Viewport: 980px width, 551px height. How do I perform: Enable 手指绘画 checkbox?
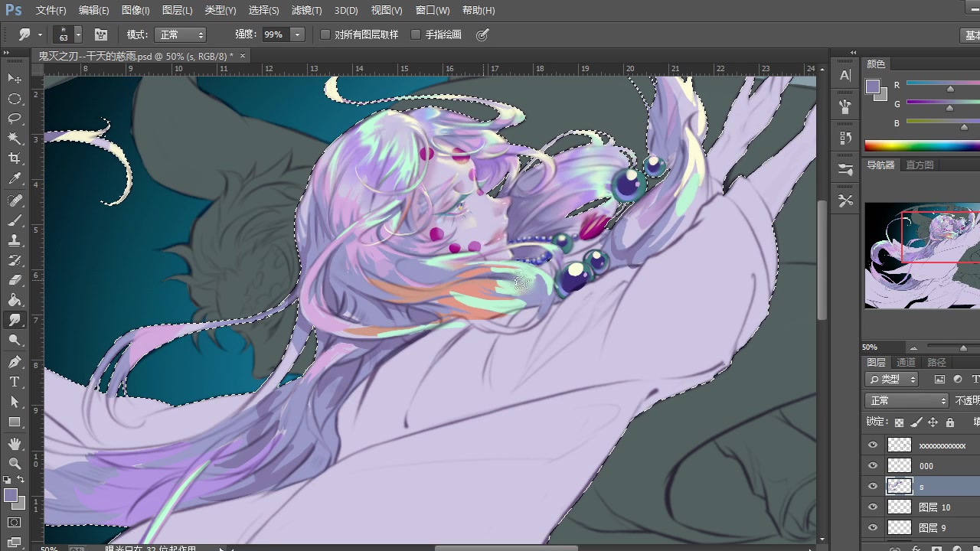tap(416, 34)
